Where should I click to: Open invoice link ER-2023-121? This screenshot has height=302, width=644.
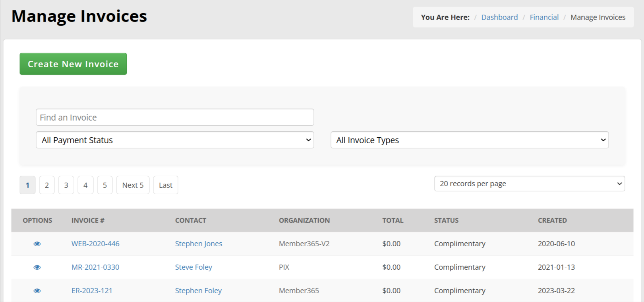click(92, 291)
